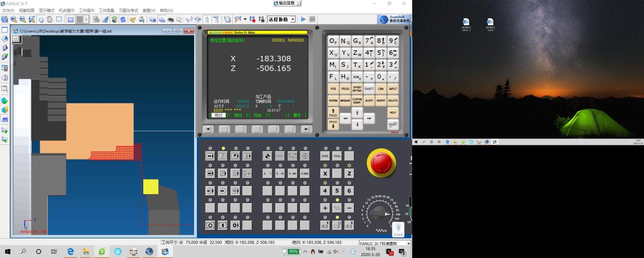The height and width of the screenshot is (258, 644).
Task: Click the voice input microphone icon
Action: (398, 229)
